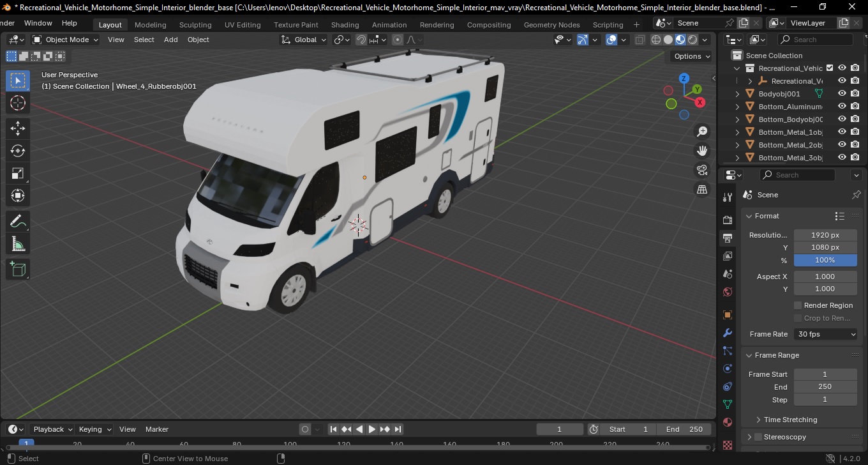Open the Keying dropdown in timeline
This screenshot has height=465, width=868.
pyautogui.click(x=94, y=429)
